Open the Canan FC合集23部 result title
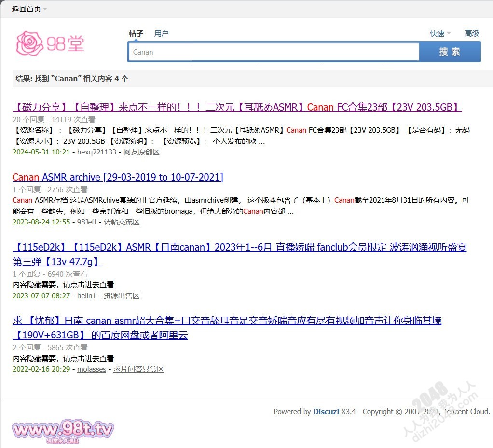493x448 pixels. coord(237,107)
